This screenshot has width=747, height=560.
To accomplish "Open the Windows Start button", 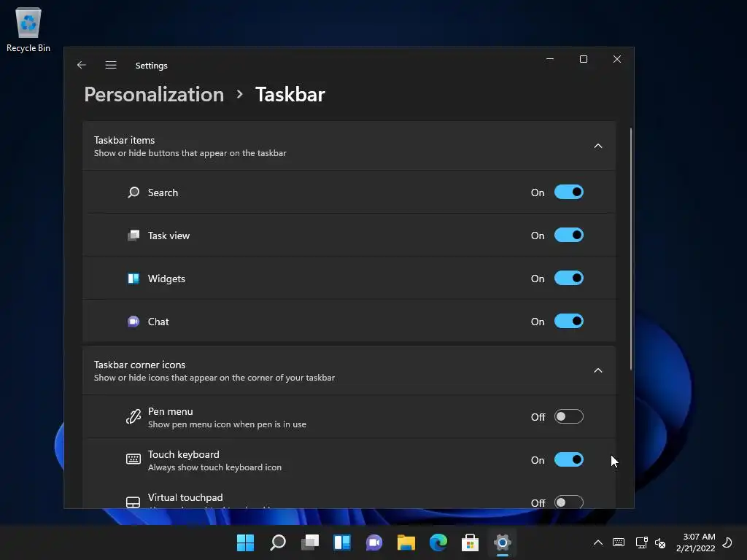I will 245,542.
